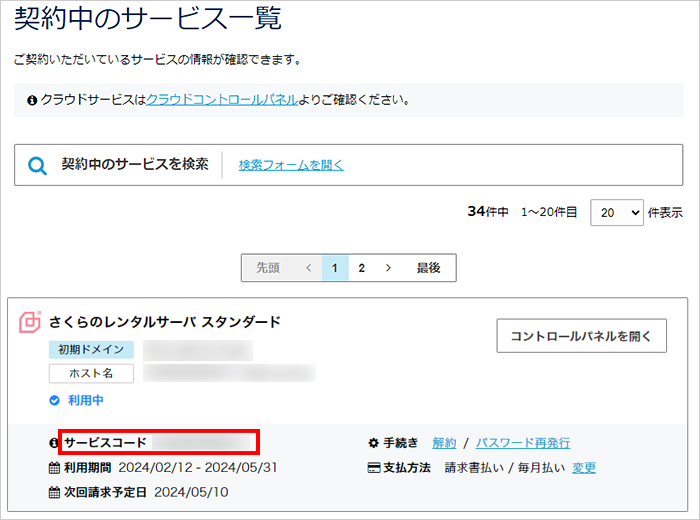Jump to 先頭 first page
Viewport: 700px width, 520px height.
pos(268,268)
